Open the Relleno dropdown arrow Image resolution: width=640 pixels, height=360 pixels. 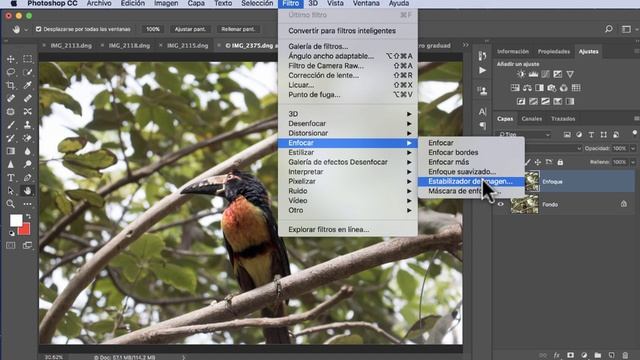(633, 162)
